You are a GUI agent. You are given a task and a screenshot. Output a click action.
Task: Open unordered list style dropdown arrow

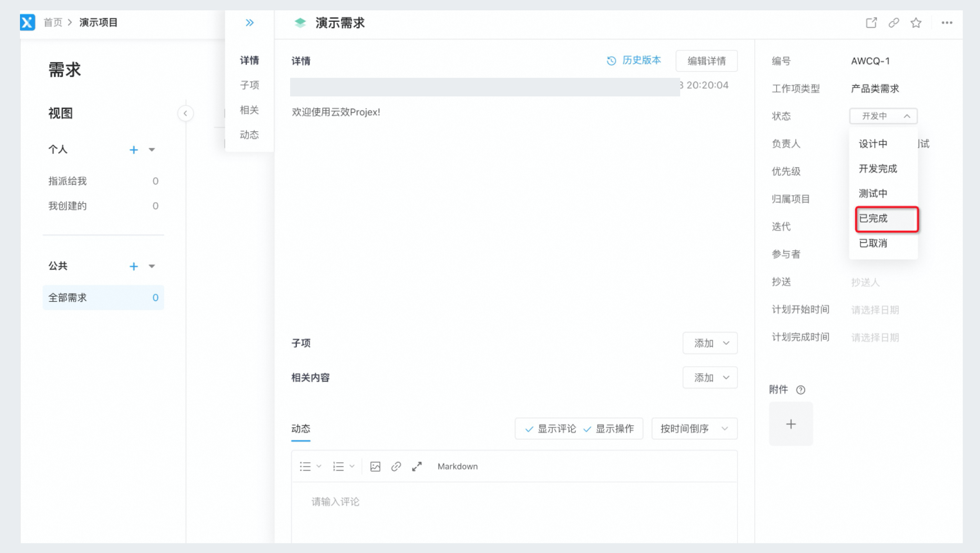point(319,466)
